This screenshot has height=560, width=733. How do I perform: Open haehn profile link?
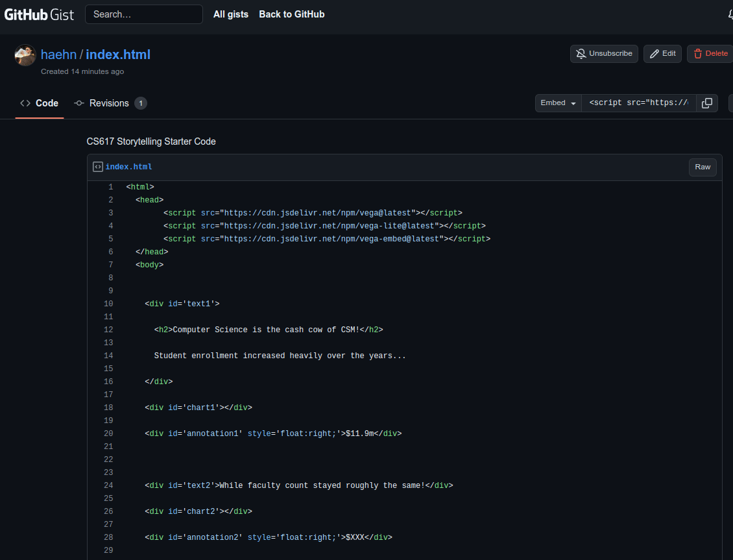[x=58, y=55]
